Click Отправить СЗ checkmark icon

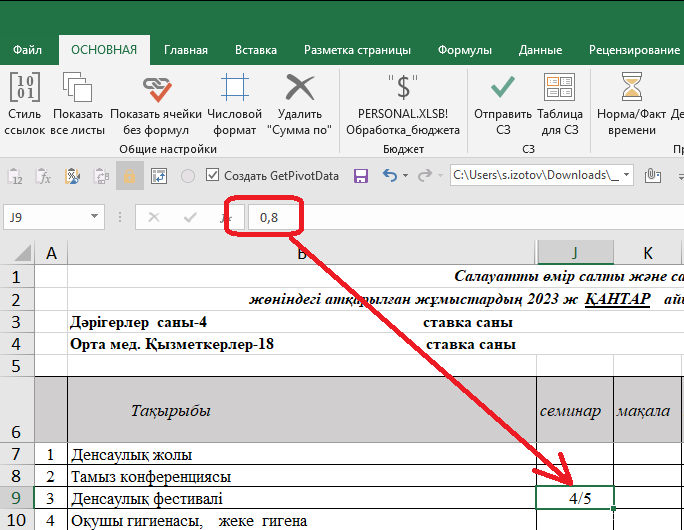[x=503, y=86]
